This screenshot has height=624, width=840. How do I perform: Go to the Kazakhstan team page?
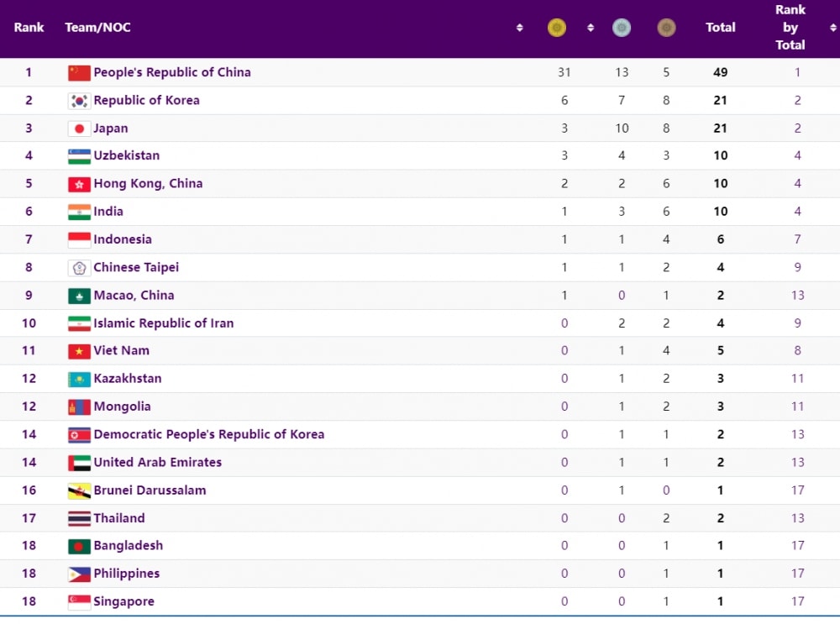point(128,379)
